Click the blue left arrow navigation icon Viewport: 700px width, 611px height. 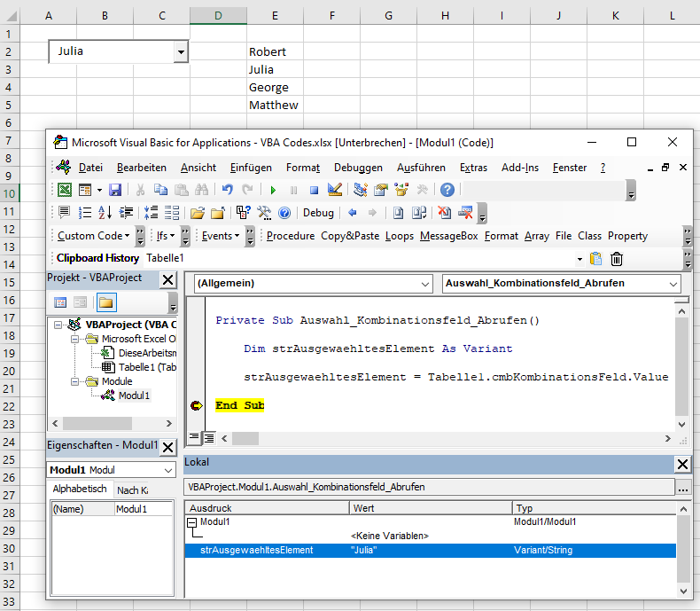pyautogui.click(x=353, y=213)
